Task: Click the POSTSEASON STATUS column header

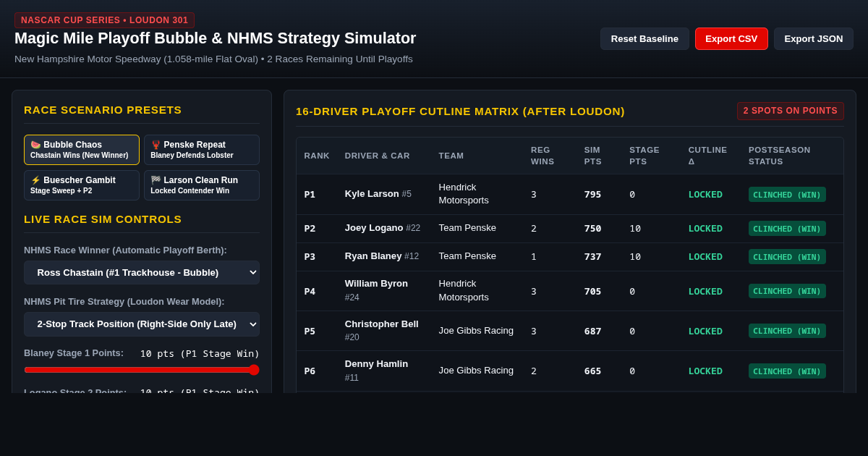Action: (x=780, y=156)
